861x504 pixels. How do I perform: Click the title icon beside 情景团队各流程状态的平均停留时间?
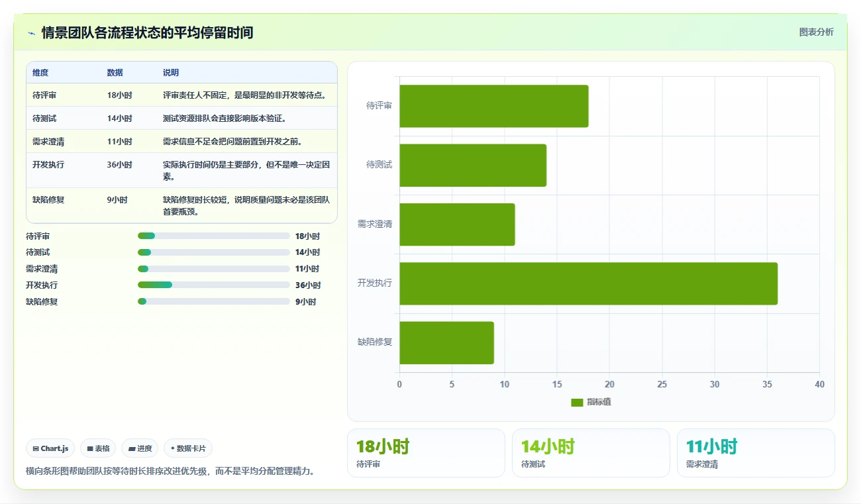click(x=31, y=33)
